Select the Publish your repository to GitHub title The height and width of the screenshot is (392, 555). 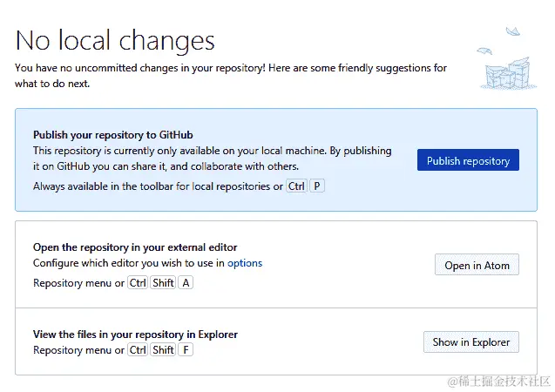(x=112, y=135)
